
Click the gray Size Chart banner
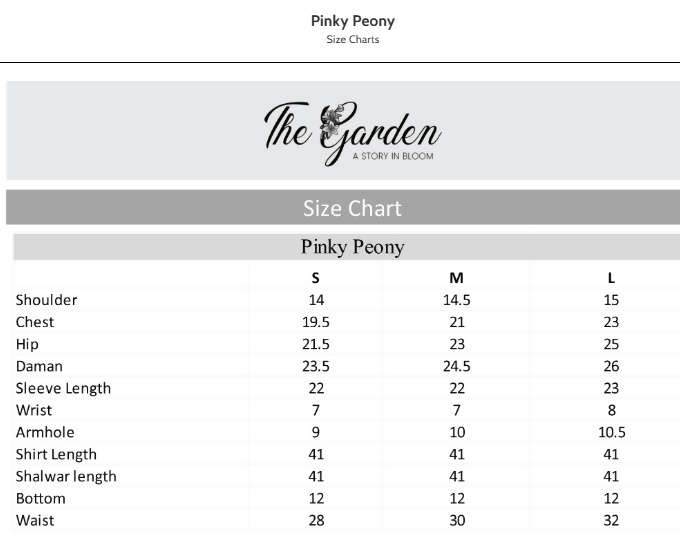point(343,207)
